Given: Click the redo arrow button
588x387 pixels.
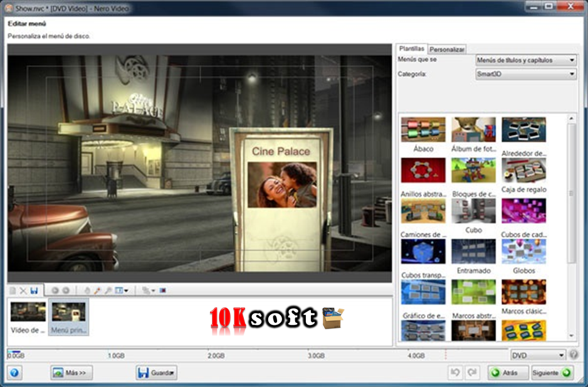Looking at the screenshot, I should [x=472, y=373].
